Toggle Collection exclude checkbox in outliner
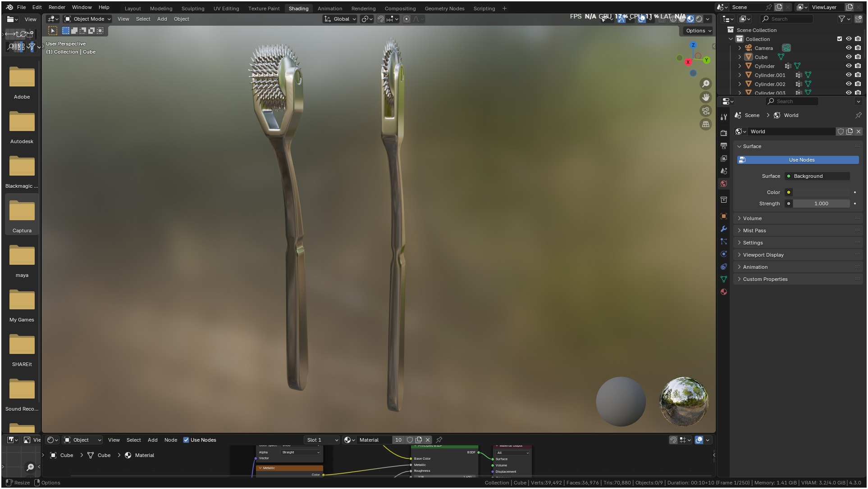 839,39
